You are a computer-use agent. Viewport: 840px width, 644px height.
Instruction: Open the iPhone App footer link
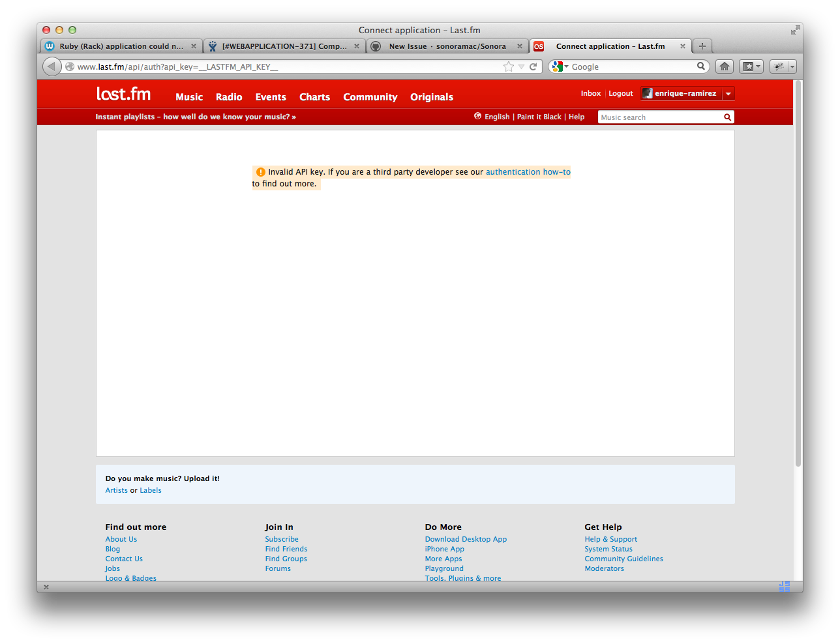[445, 549]
